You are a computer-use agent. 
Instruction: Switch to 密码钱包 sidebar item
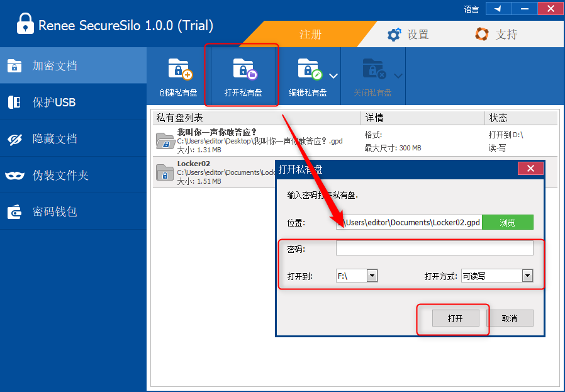tap(73, 211)
